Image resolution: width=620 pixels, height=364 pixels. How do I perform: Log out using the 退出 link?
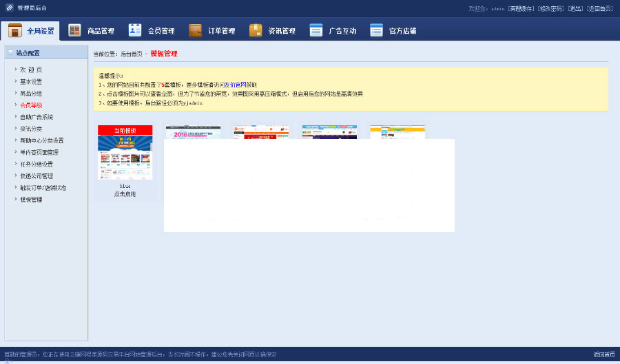(575, 8)
